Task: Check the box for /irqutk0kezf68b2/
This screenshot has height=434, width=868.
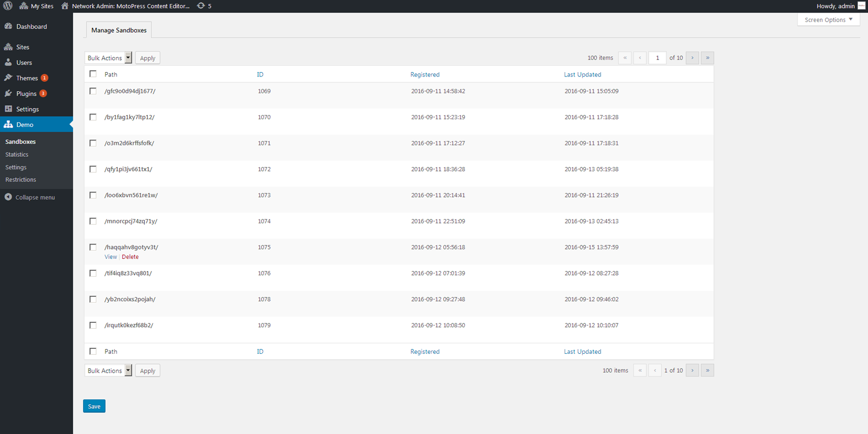Action: [93, 325]
